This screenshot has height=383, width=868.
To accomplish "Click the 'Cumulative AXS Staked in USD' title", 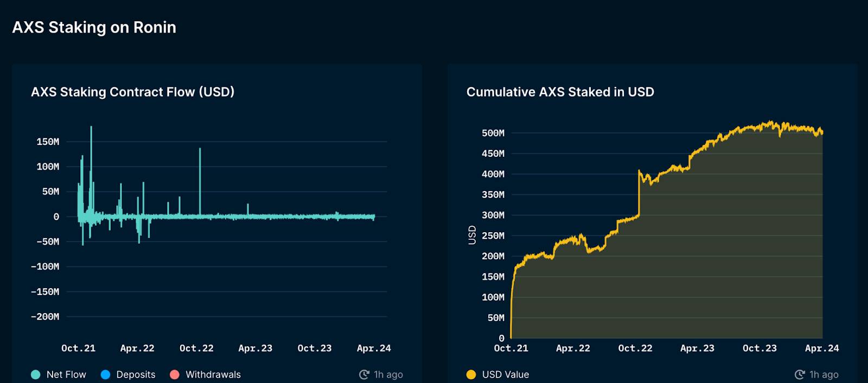I will click(x=560, y=92).
